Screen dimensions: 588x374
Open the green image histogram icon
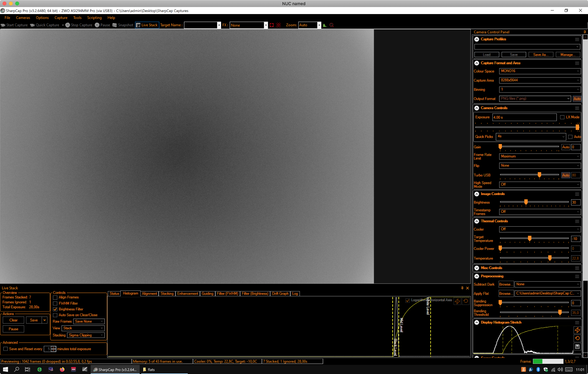[x=325, y=25]
